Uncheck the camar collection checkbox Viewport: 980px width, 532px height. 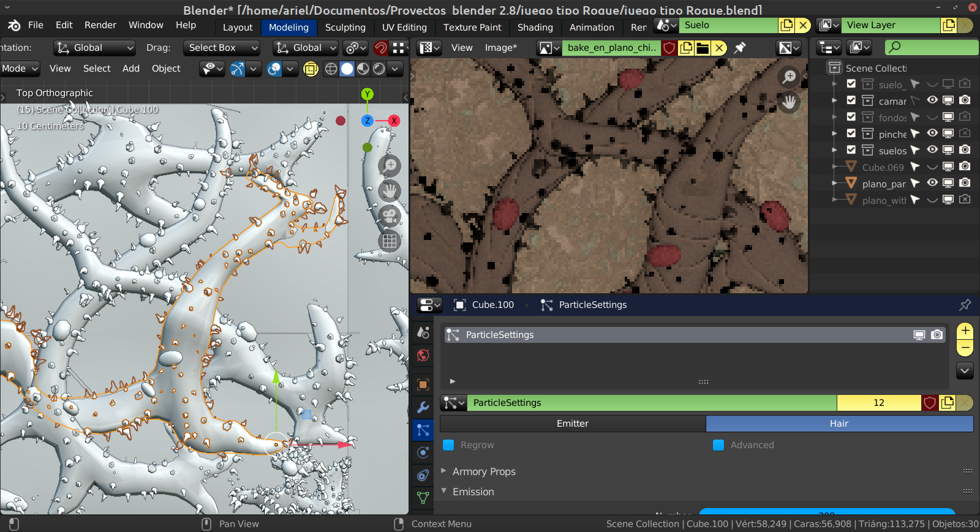(851, 100)
